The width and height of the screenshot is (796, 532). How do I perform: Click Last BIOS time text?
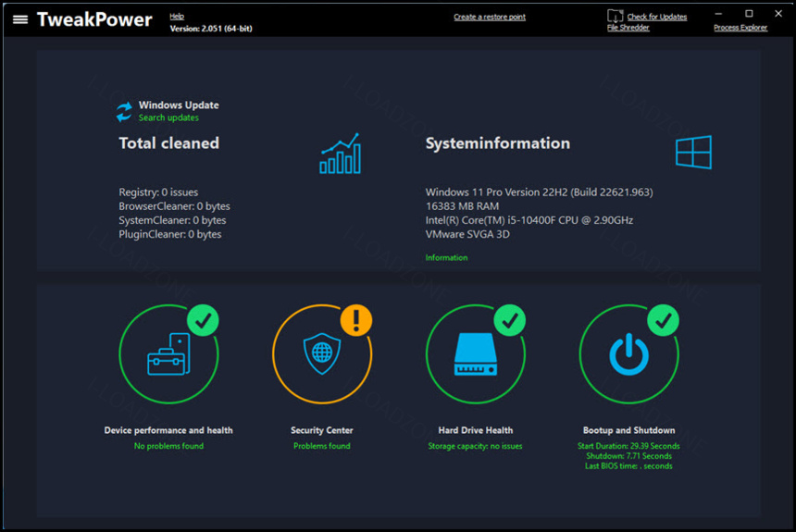pos(628,466)
